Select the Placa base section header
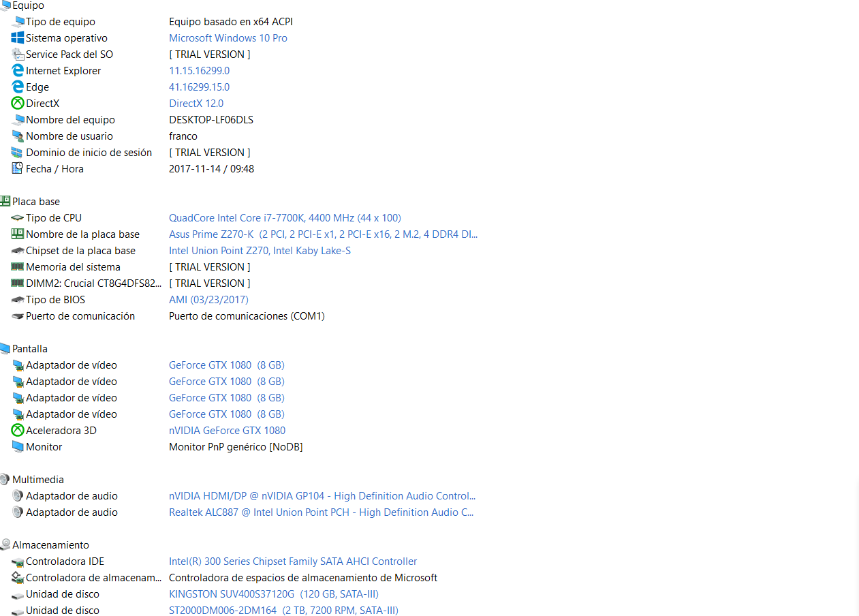 pyautogui.click(x=36, y=202)
